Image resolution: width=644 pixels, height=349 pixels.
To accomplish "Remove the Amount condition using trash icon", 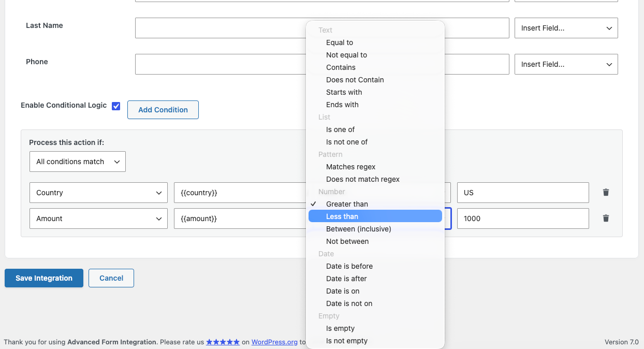I will pos(606,218).
